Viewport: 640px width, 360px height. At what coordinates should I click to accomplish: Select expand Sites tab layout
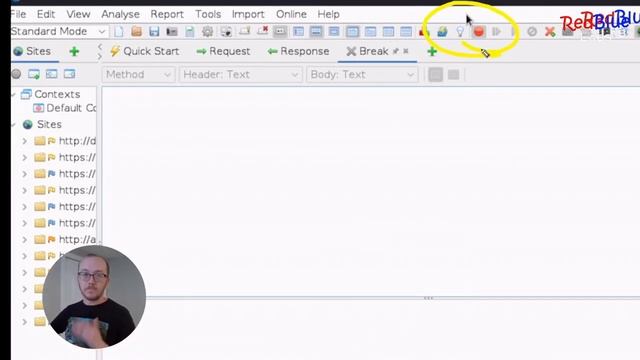(298, 31)
